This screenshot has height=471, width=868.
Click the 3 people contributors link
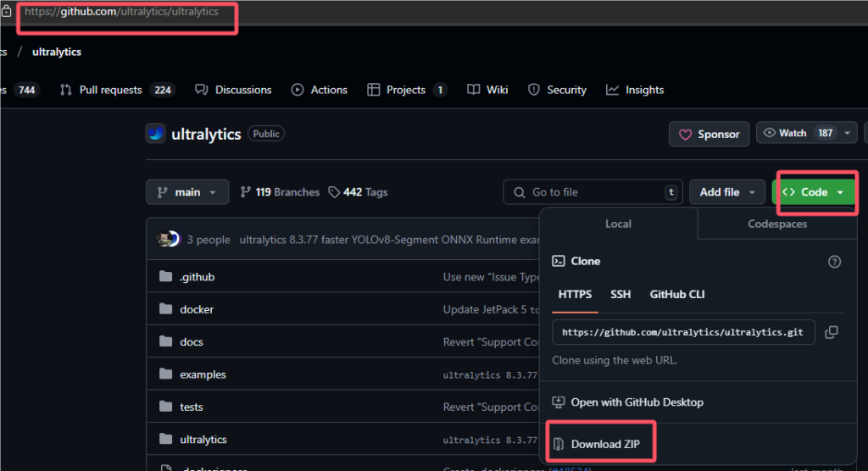pos(209,240)
